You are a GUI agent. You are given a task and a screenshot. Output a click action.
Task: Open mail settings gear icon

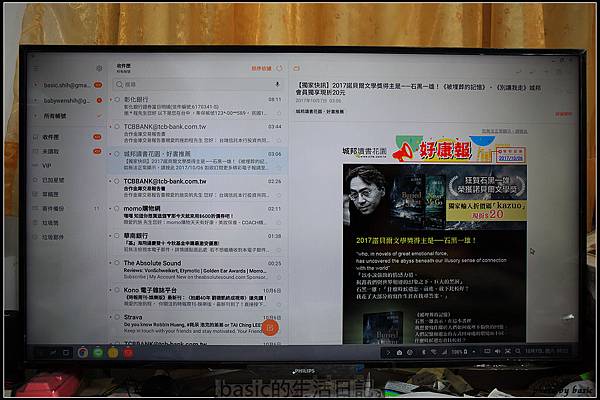[x=99, y=68]
